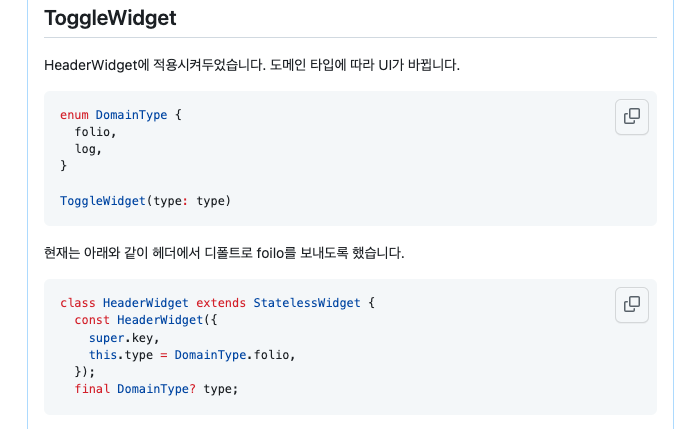Click the 'enum' keyword in code

click(74, 115)
